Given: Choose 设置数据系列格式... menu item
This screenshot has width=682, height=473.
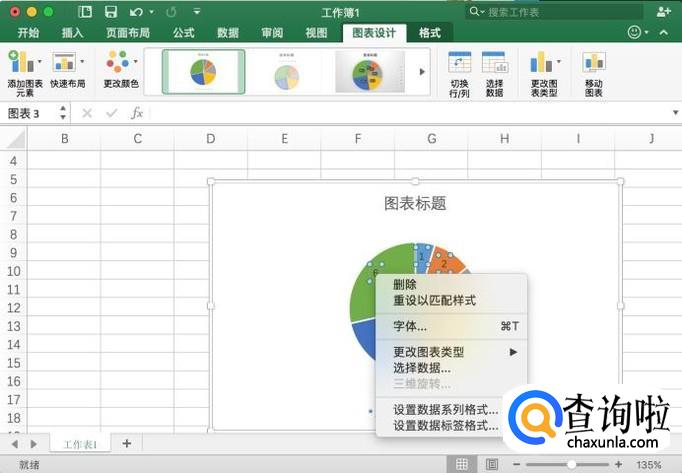Looking at the screenshot, I should click(x=445, y=409).
